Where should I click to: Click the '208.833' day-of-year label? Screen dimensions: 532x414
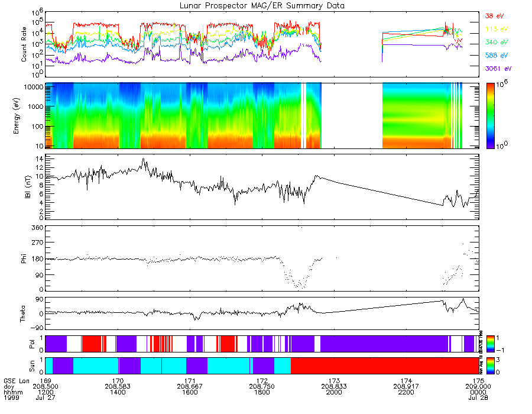[334, 387]
